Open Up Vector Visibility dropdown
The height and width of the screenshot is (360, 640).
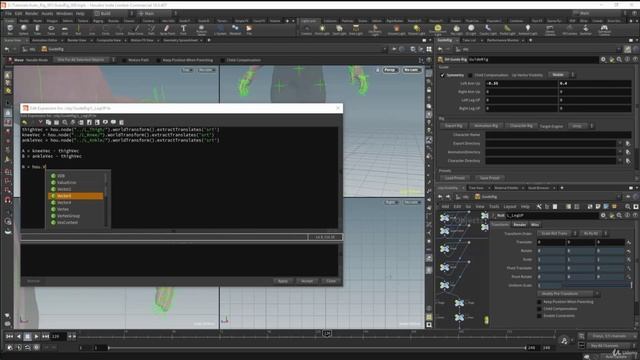pyautogui.click(x=561, y=75)
